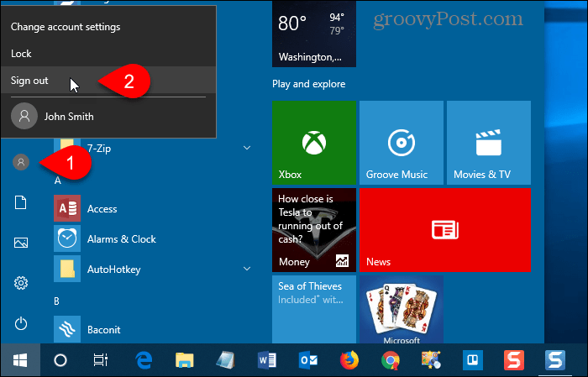Open Task View on the taskbar
Viewport: 588px width, 377px height.
coord(101,360)
